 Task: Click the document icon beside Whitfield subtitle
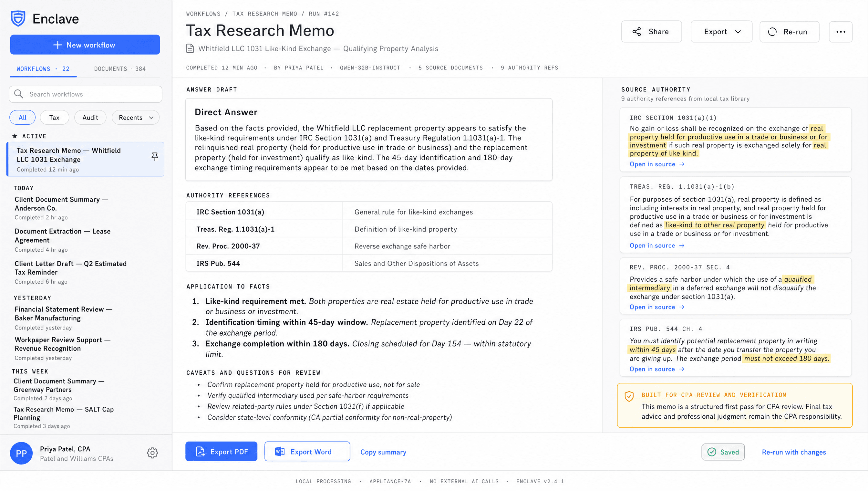190,48
